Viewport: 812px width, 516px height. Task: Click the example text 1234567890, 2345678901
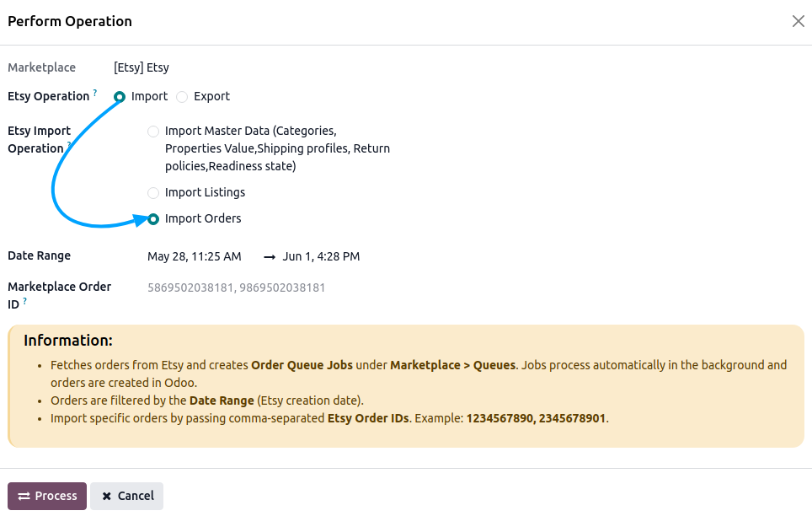(536, 418)
